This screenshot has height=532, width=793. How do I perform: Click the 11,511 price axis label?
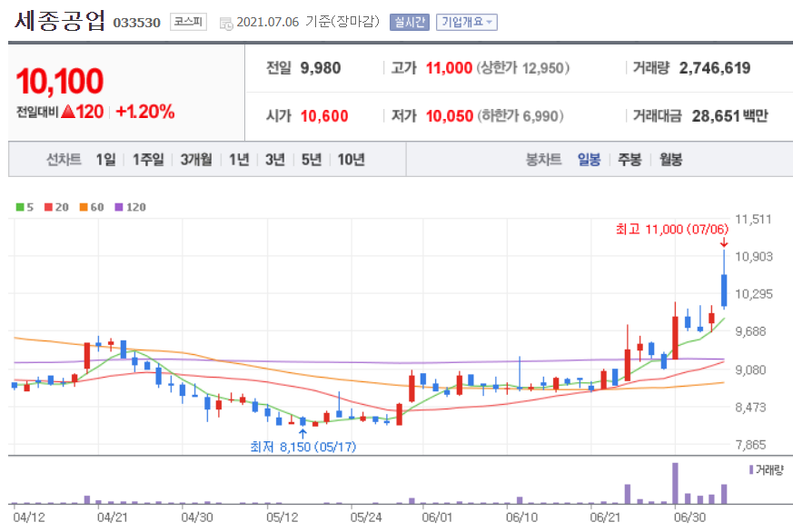[x=754, y=220]
